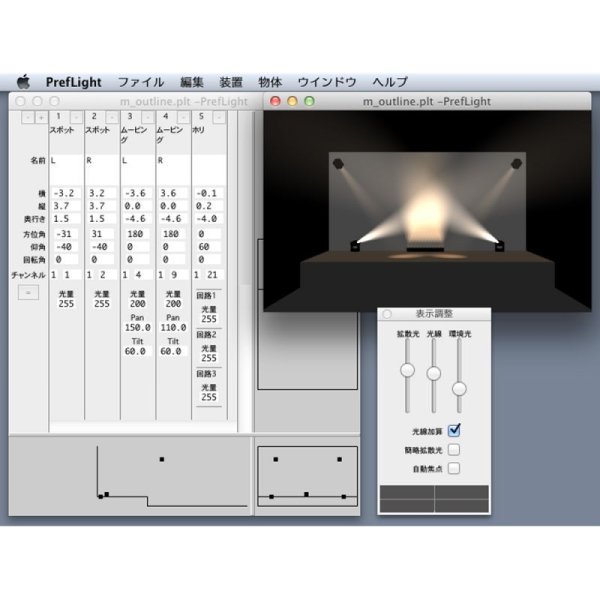Open the Apple menu
The width and height of the screenshot is (600, 600).
pos(23,82)
